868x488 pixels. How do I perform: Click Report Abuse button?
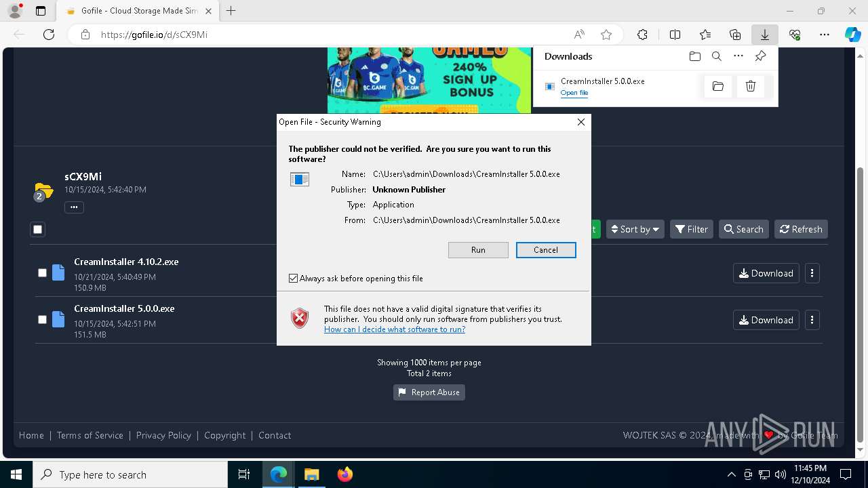click(x=429, y=392)
